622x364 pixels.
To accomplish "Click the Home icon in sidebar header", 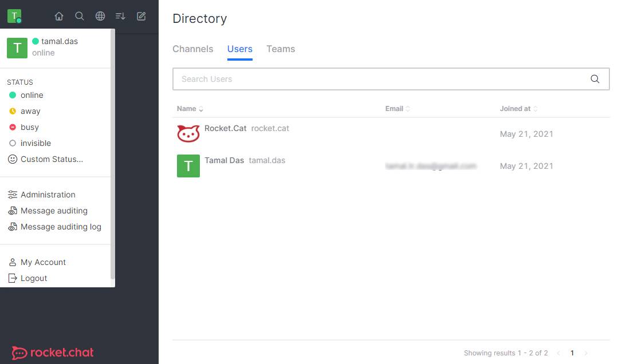I will coord(59,16).
